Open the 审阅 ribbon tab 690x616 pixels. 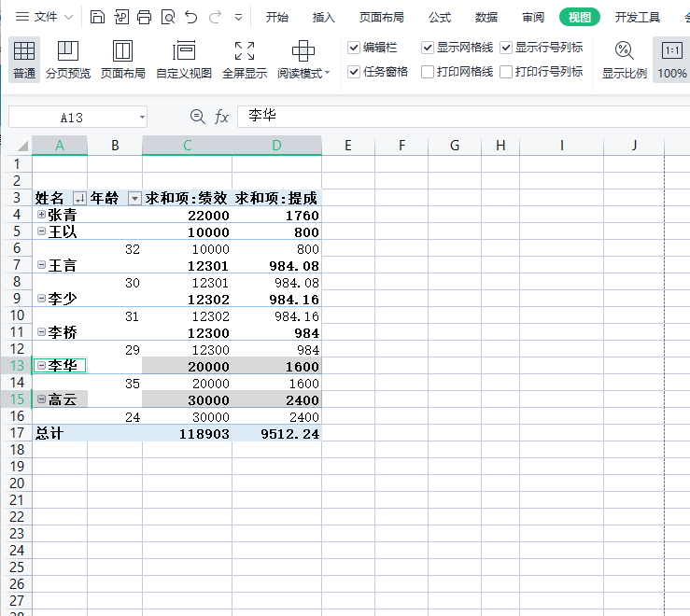pos(533,17)
